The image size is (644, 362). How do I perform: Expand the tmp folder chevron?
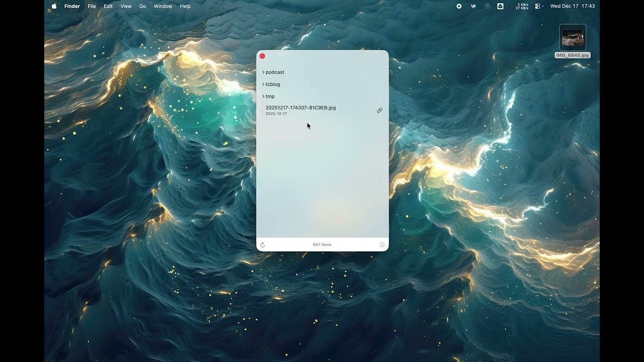tap(263, 96)
